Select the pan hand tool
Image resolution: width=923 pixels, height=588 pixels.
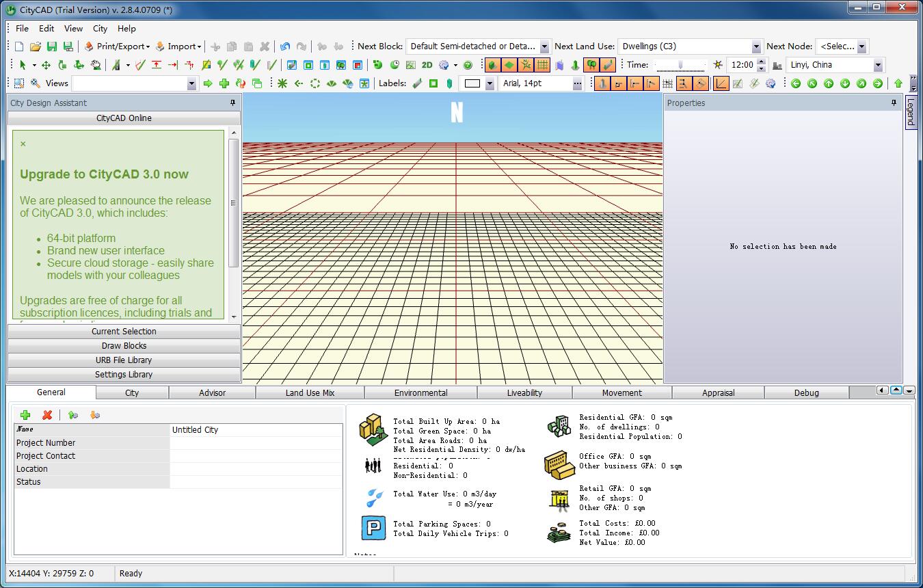(96, 65)
